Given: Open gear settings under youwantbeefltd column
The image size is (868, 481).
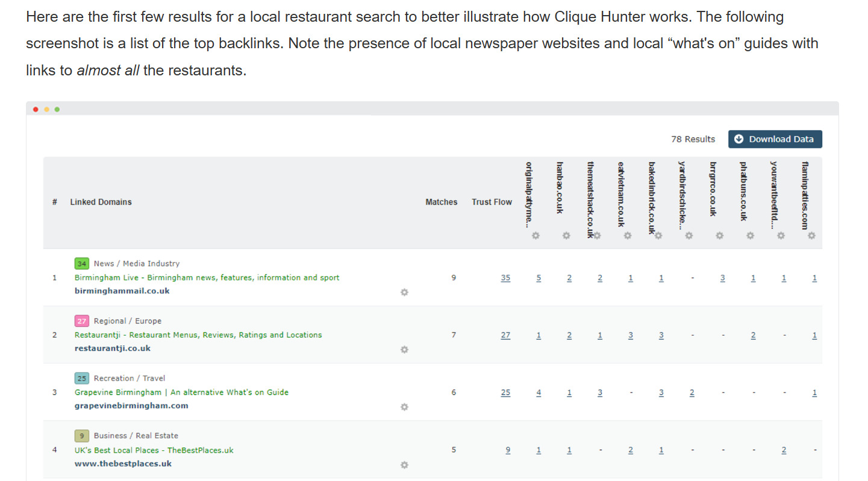Looking at the screenshot, I should (781, 235).
